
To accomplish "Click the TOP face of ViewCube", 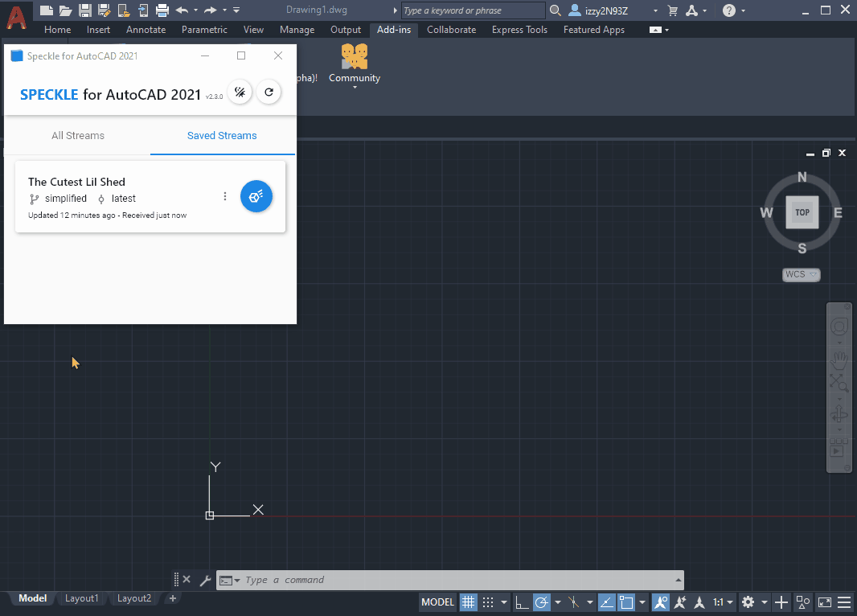I will [x=802, y=212].
